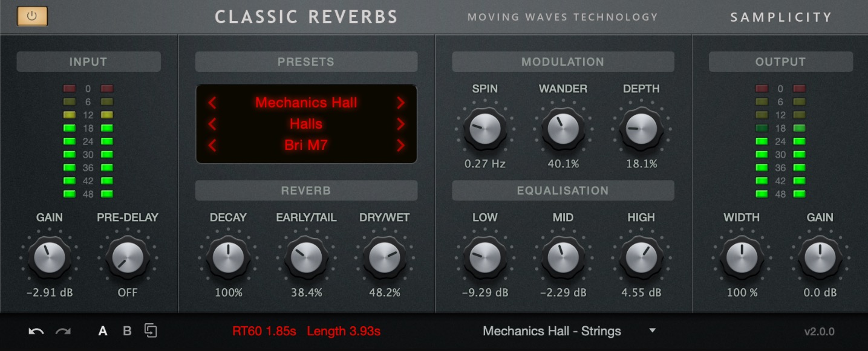Image resolution: width=868 pixels, height=351 pixels.
Task: Click the REVERB section header
Action: pyautogui.click(x=306, y=190)
